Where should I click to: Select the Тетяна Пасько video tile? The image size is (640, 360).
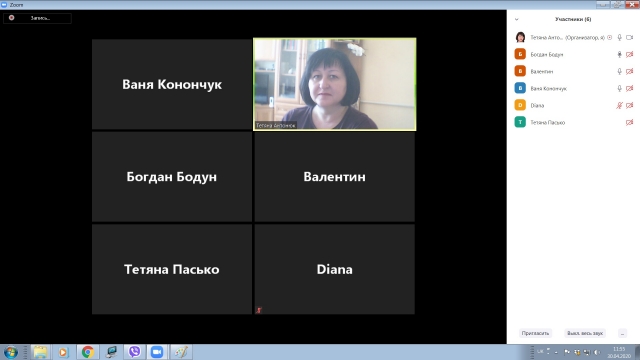coord(172,269)
